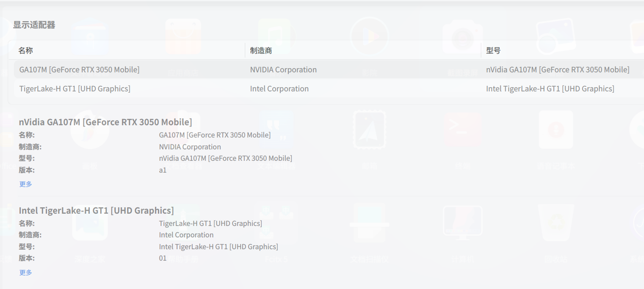Click Intel Corporation value in the Intel details section
The height and width of the screenshot is (289, 644).
186,235
